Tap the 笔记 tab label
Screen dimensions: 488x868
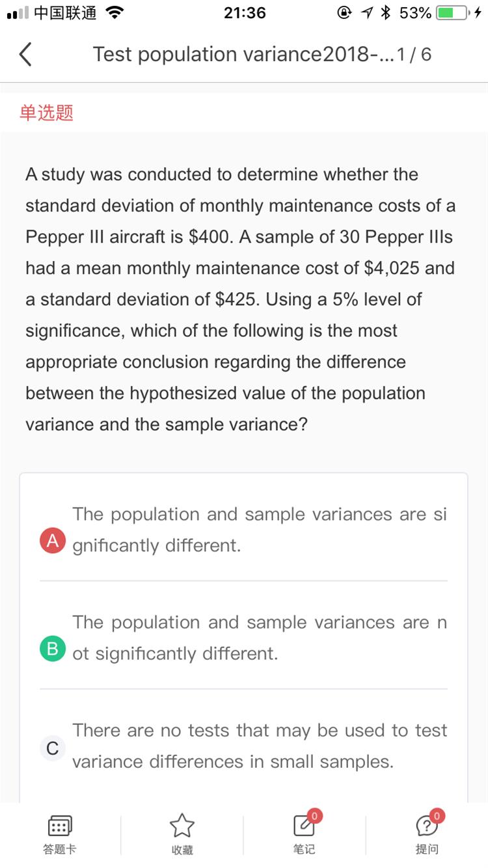(304, 849)
